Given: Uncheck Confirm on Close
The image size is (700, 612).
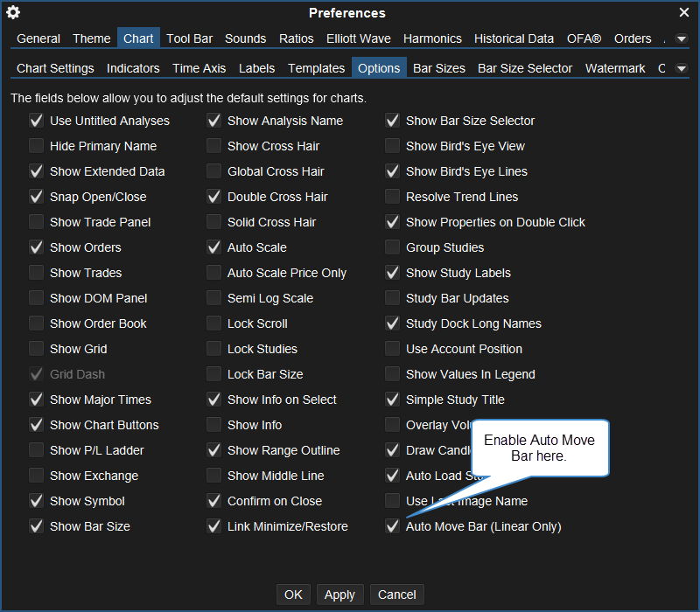Looking at the screenshot, I should tap(213, 501).
